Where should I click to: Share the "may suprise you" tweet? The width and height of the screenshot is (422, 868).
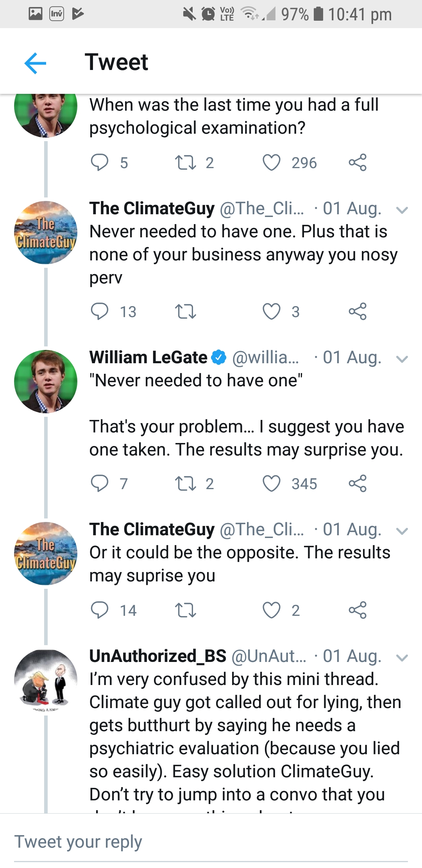point(358,610)
